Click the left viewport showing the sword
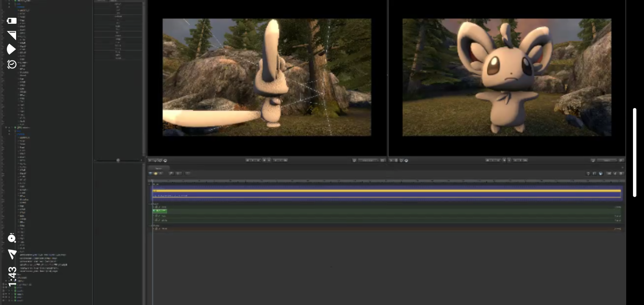644x305 pixels. [267, 77]
